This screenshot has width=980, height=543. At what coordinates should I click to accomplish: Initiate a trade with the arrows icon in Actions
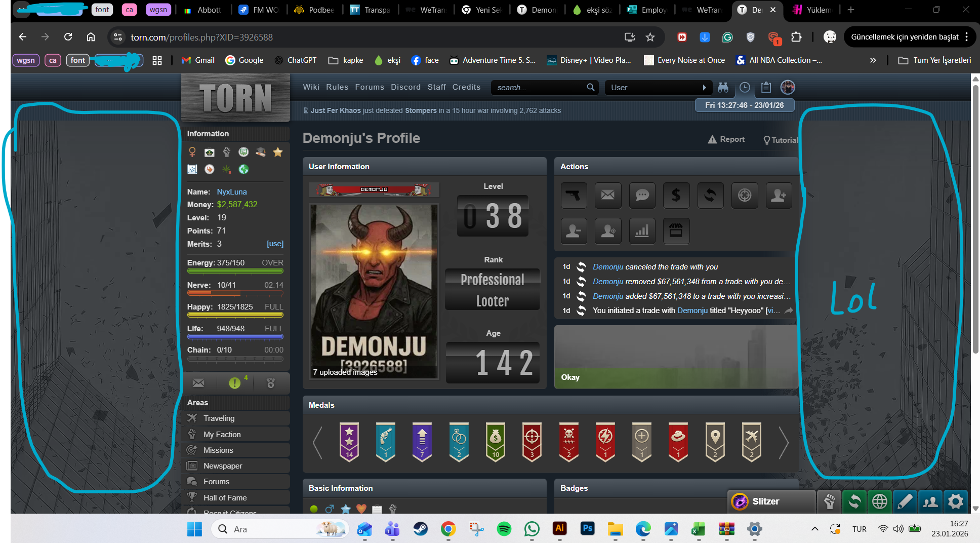point(710,196)
